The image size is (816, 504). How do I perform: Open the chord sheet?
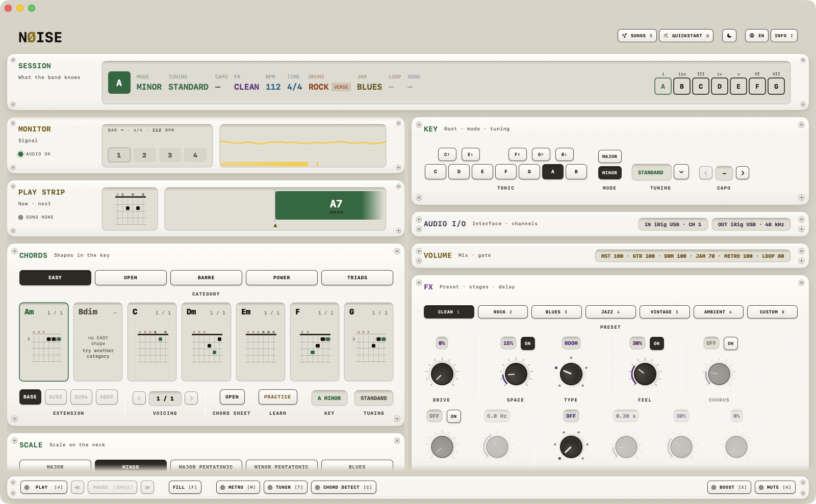[232, 397]
